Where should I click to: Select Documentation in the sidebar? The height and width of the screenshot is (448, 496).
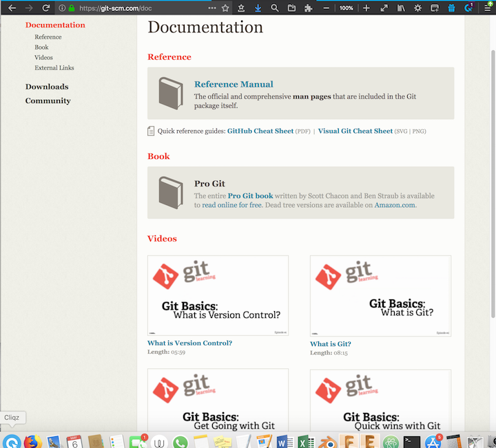(x=55, y=25)
